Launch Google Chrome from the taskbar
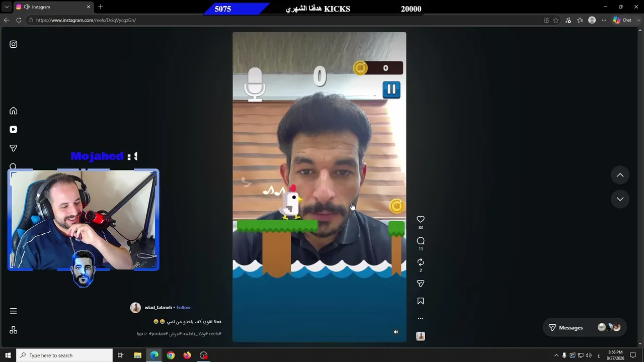This screenshot has width=644, height=362. 171,355
